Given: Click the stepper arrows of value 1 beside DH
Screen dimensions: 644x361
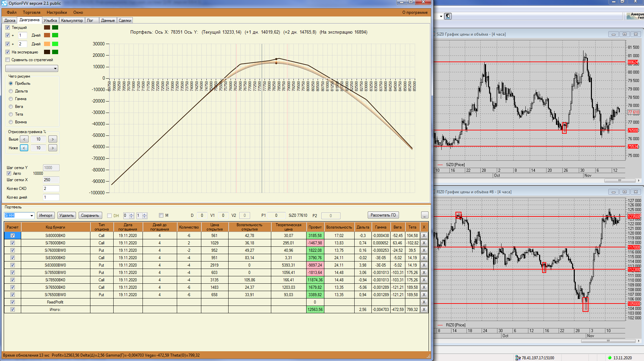Looking at the screenshot, I should tap(145, 215).
